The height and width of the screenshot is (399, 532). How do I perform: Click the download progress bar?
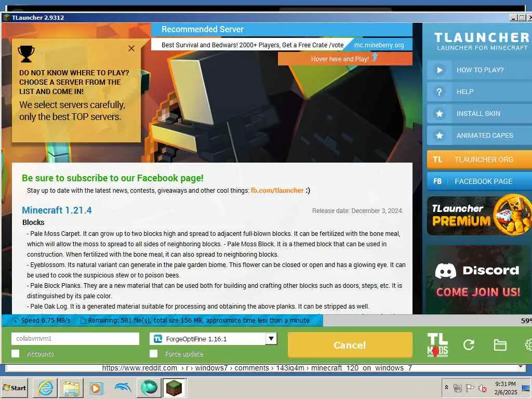267,320
